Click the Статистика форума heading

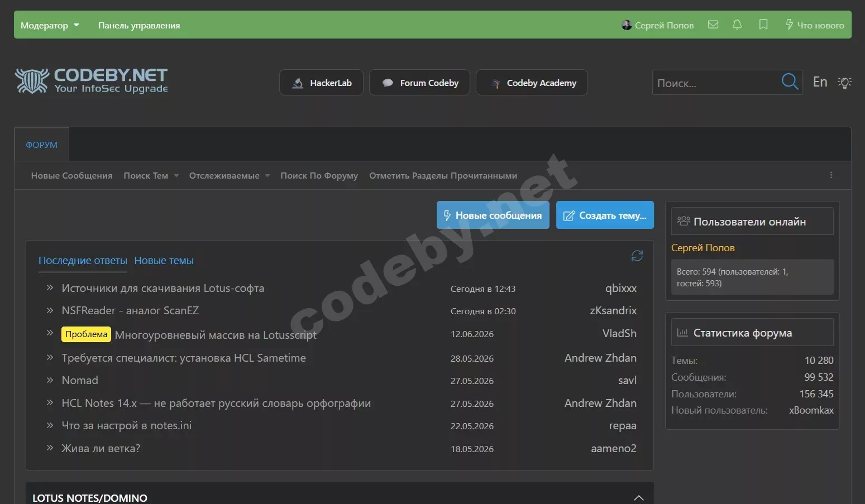tap(743, 333)
